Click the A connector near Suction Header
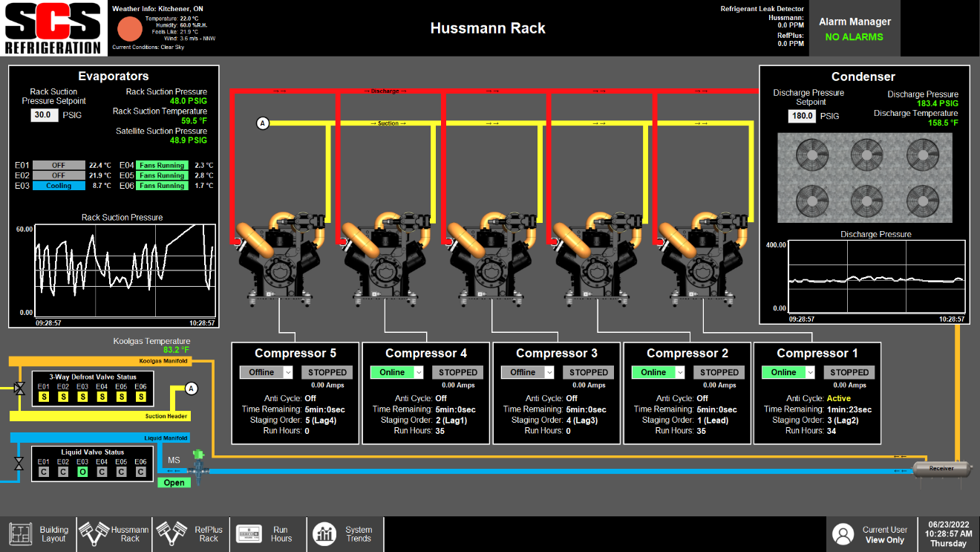980x552 pixels. pos(191,388)
